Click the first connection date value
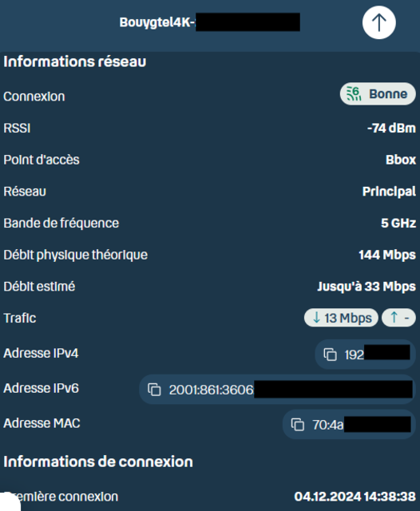The image size is (420, 511). tap(355, 497)
